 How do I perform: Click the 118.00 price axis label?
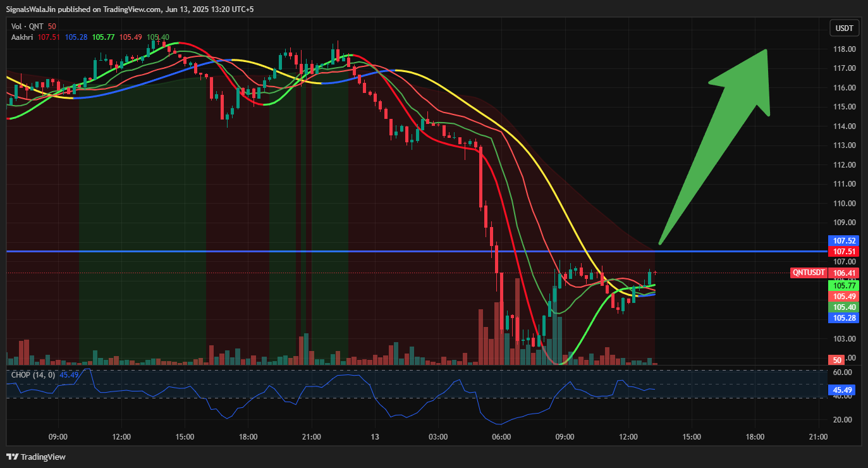[x=845, y=49]
